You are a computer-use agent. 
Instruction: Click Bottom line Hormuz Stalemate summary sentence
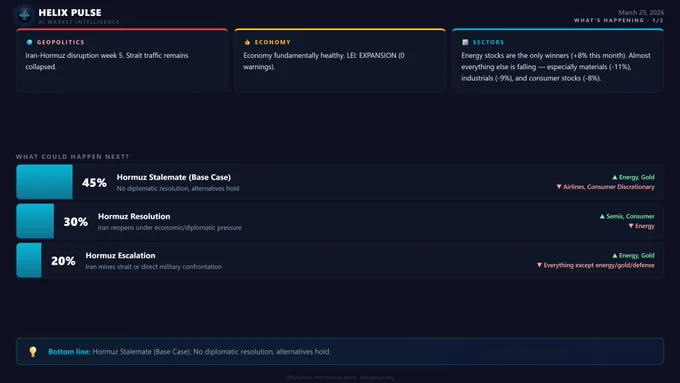pyautogui.click(x=212, y=351)
